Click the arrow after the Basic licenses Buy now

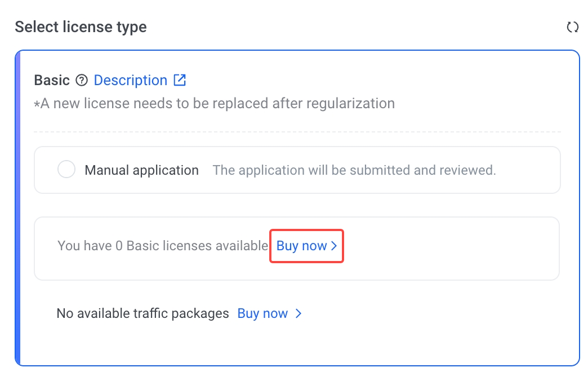click(334, 246)
